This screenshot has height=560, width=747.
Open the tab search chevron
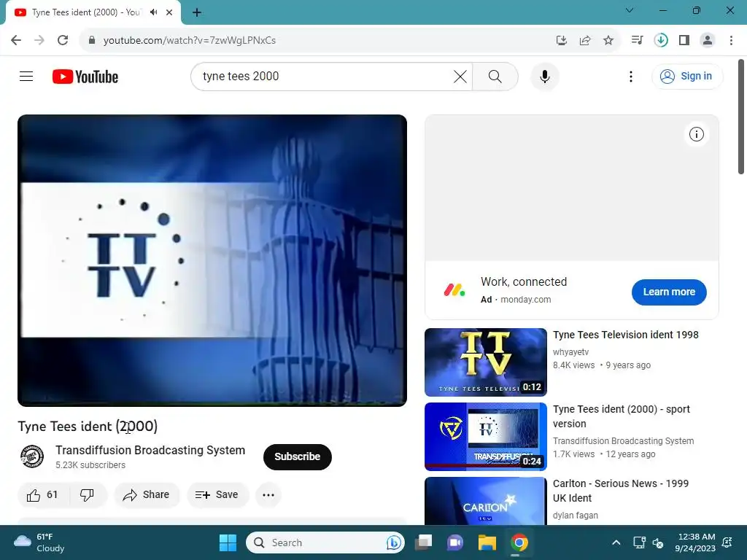pos(630,10)
